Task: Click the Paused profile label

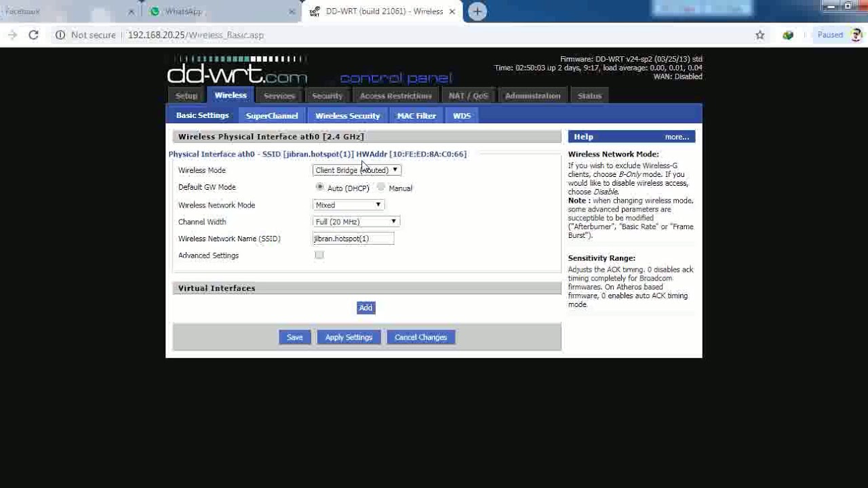Action: pyautogui.click(x=830, y=35)
